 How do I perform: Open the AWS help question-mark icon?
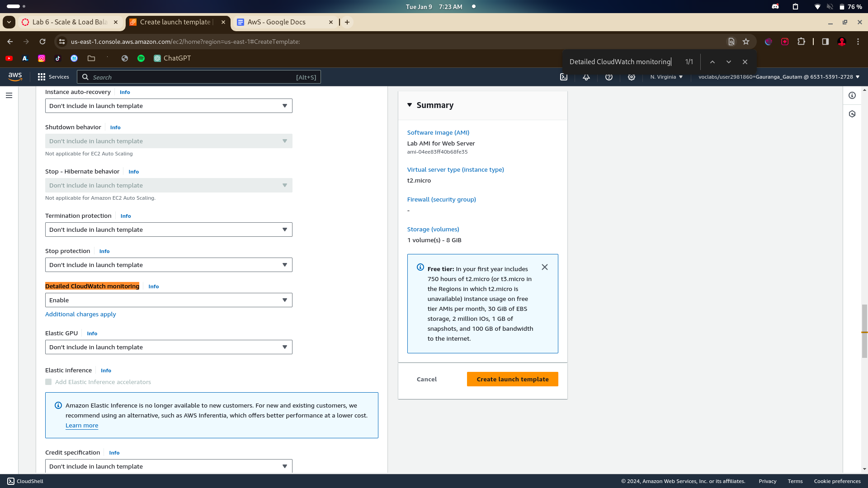(x=609, y=77)
